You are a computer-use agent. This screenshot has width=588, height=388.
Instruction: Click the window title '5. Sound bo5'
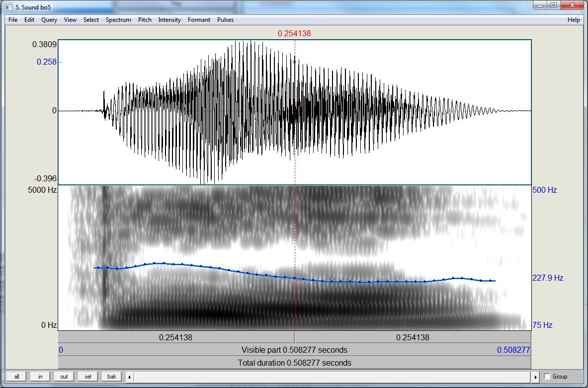coord(33,7)
